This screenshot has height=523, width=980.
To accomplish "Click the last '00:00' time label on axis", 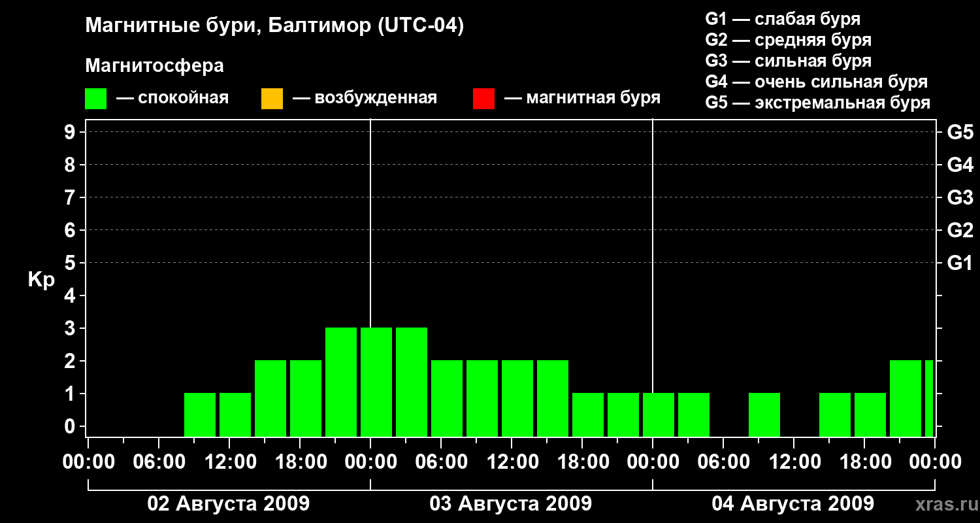I will pos(935,462).
